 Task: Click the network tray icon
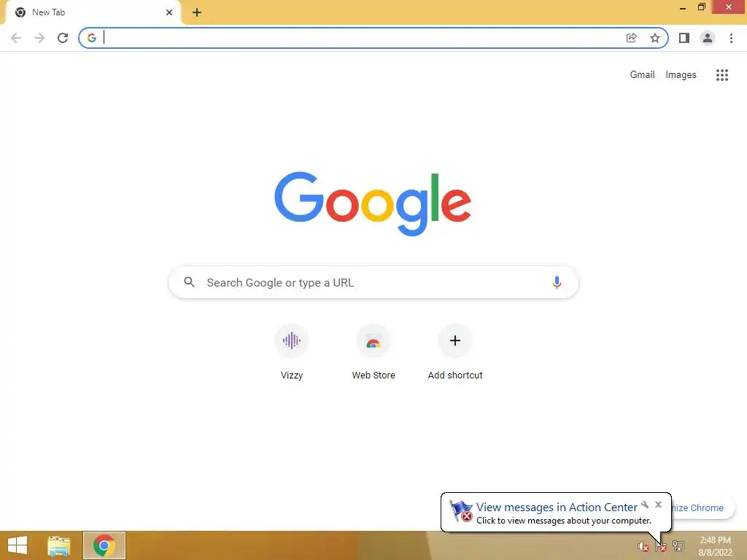(678, 545)
